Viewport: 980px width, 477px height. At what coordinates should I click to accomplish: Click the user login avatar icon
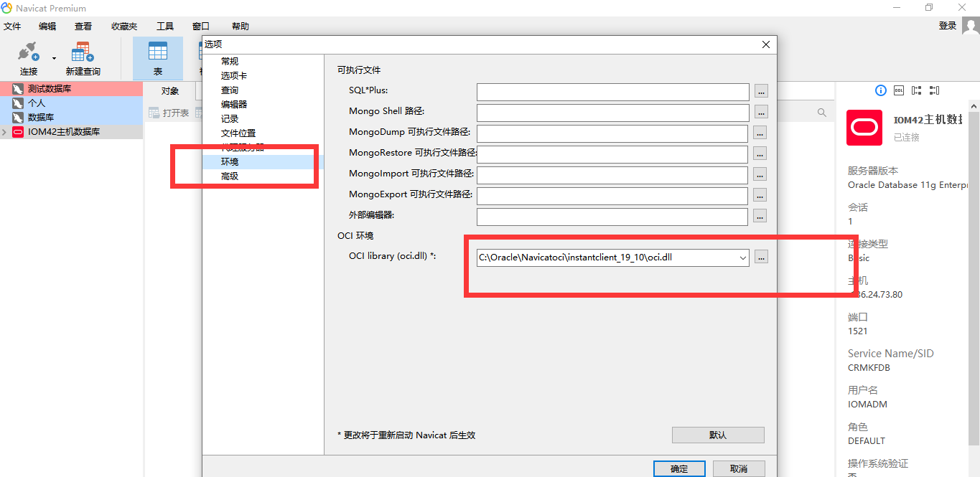click(x=971, y=26)
